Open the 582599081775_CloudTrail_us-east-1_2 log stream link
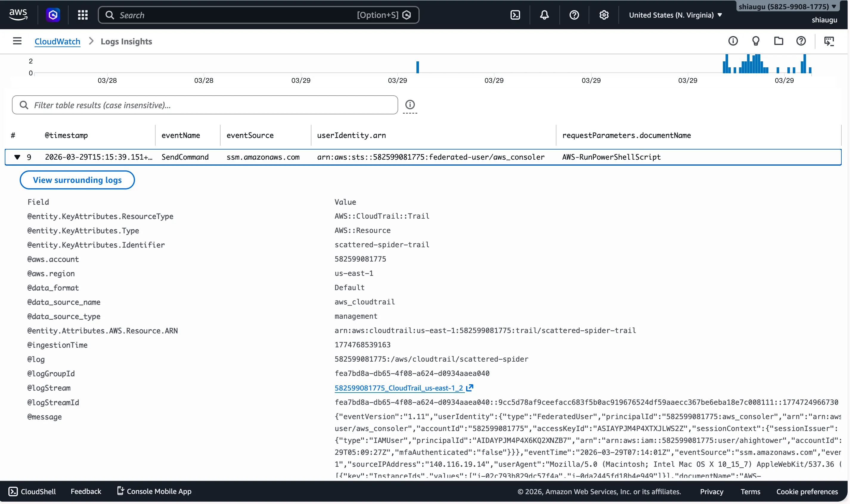 pos(399,388)
